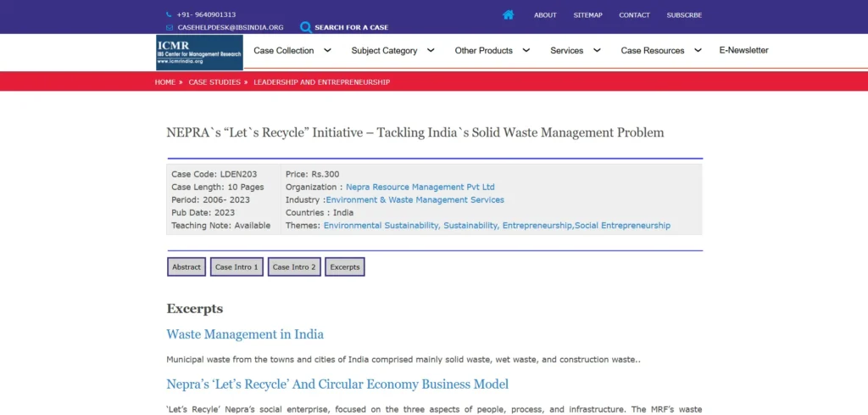
Task: Click the text Pub Date: 2023
Action: pos(203,213)
